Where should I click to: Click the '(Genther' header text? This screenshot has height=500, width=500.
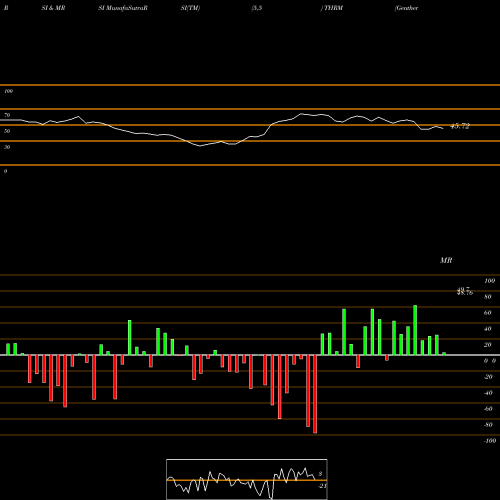tap(406, 8)
